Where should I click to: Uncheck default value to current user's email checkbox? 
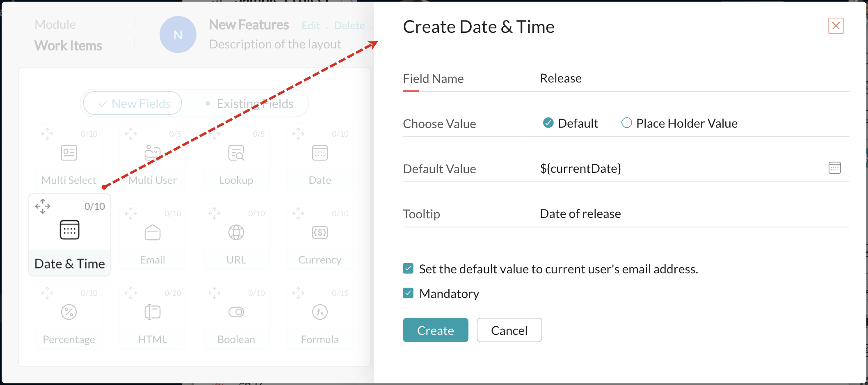click(408, 268)
